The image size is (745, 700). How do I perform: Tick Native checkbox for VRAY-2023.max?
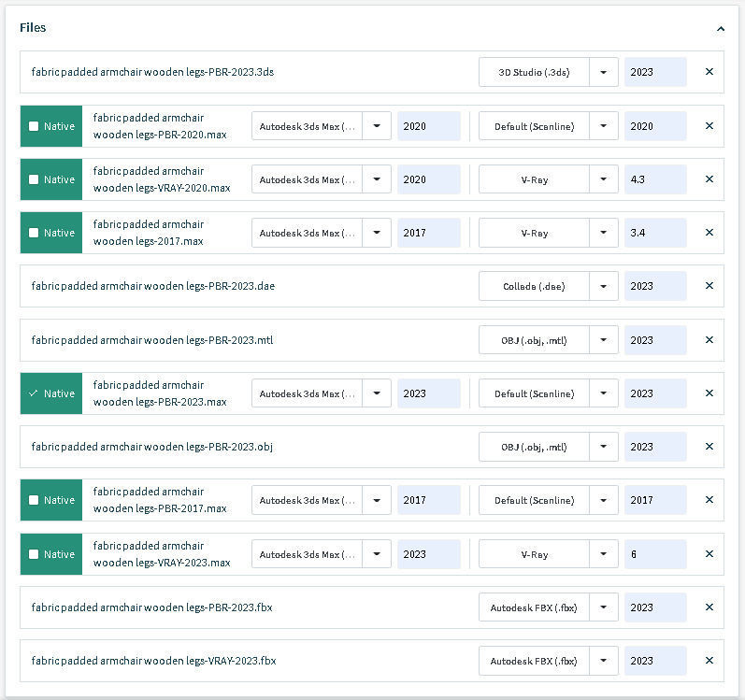[35, 554]
